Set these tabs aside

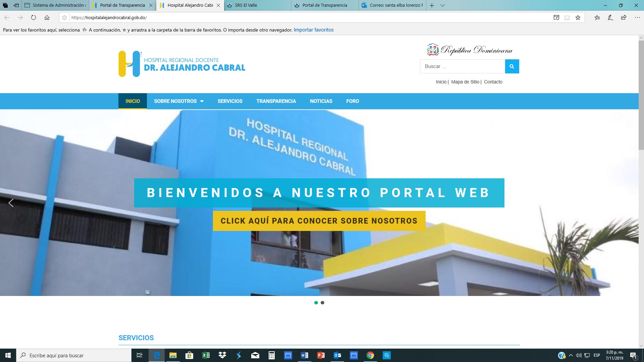pyautogui.click(x=16, y=5)
